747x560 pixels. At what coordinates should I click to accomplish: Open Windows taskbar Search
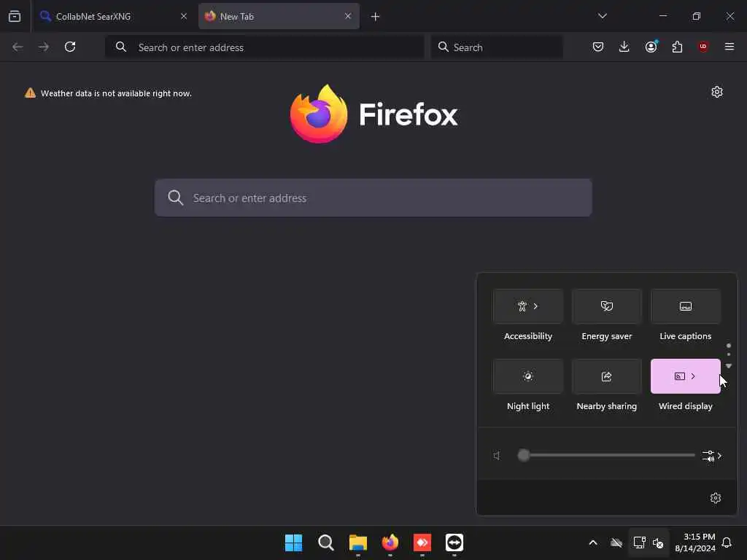click(326, 542)
